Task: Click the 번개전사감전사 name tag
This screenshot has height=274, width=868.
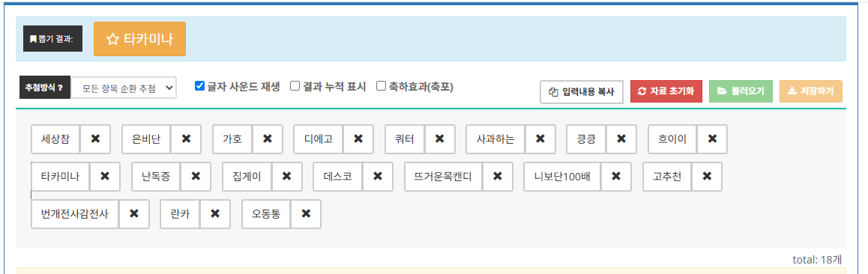Action: point(75,214)
